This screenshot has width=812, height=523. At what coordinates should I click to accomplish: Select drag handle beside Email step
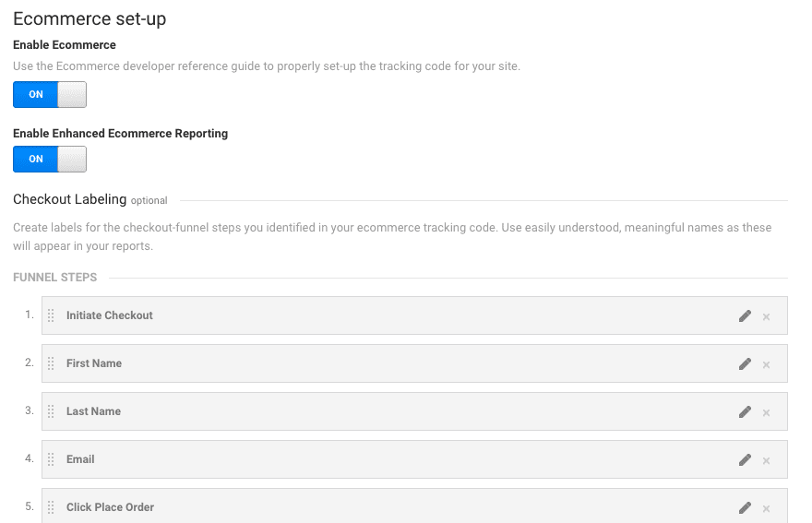click(x=51, y=459)
